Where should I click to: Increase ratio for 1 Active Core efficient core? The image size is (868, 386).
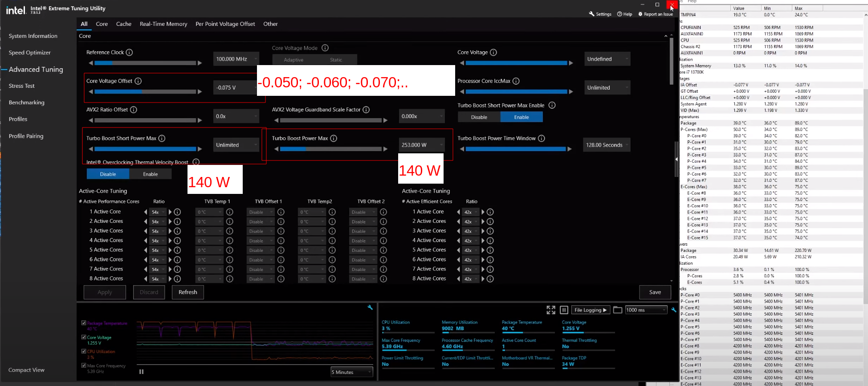click(483, 212)
